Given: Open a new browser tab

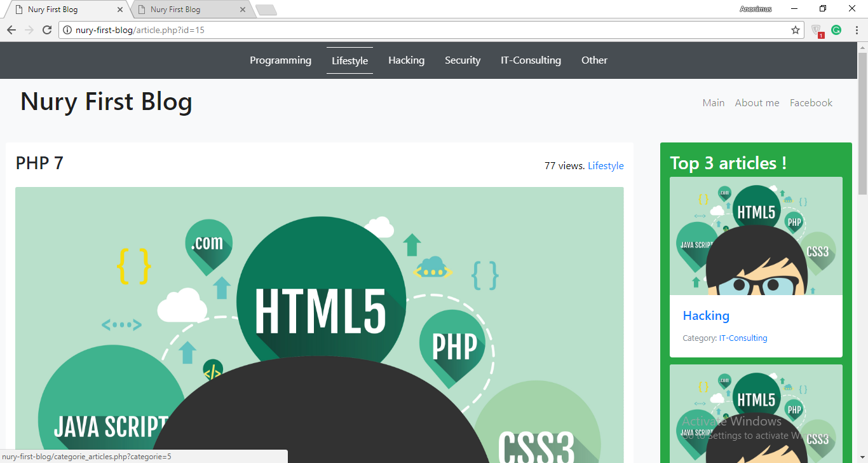Looking at the screenshot, I should click(x=266, y=10).
